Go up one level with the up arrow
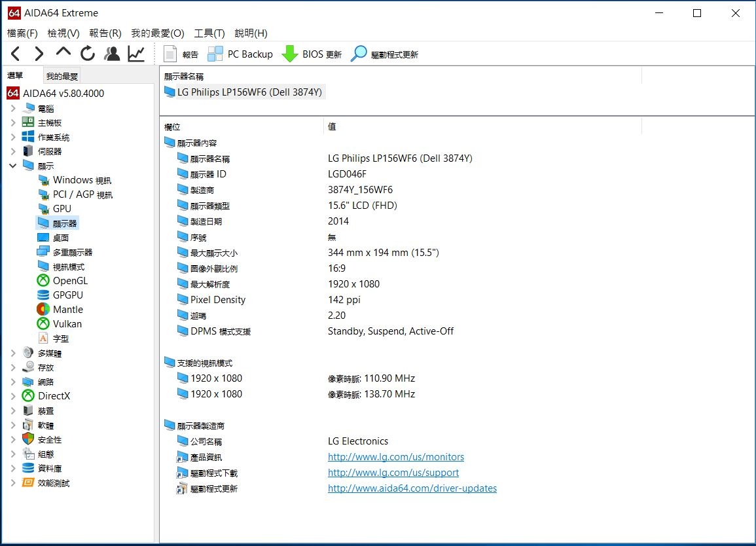Image resolution: width=756 pixels, height=546 pixels. click(63, 52)
